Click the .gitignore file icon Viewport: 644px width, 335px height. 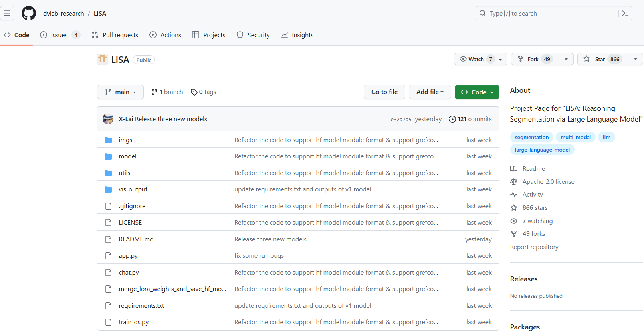pyautogui.click(x=108, y=206)
